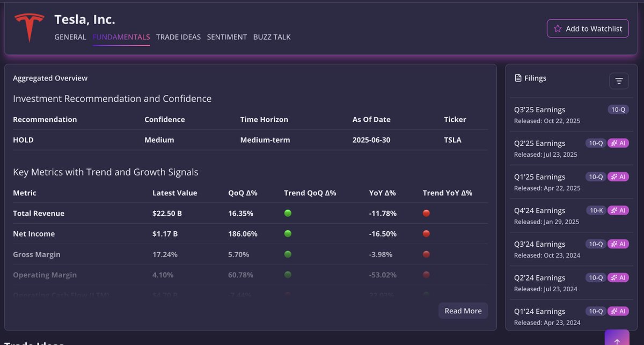644x345 pixels.
Task: Open the Q1'25 Earnings filing
Action: tap(572, 182)
